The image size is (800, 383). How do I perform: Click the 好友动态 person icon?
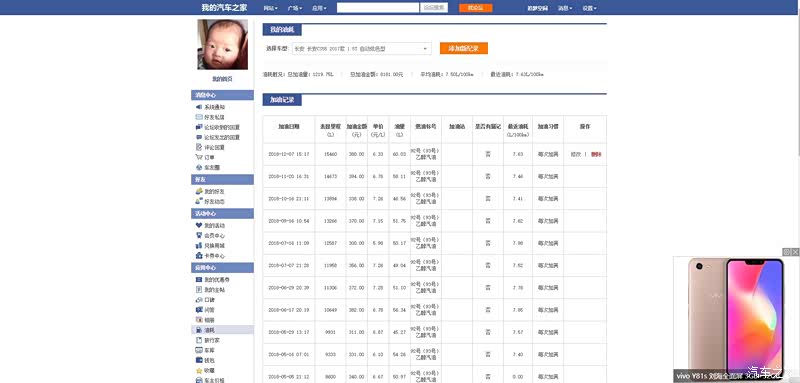coord(199,201)
